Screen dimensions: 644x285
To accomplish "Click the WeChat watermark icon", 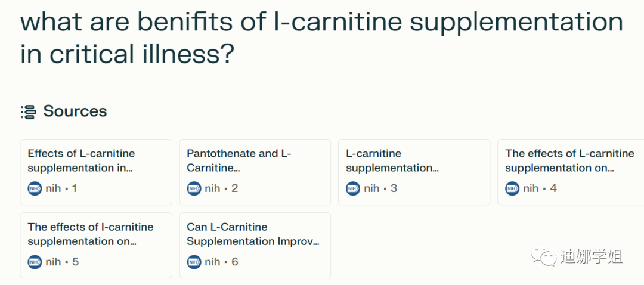I will (545, 257).
